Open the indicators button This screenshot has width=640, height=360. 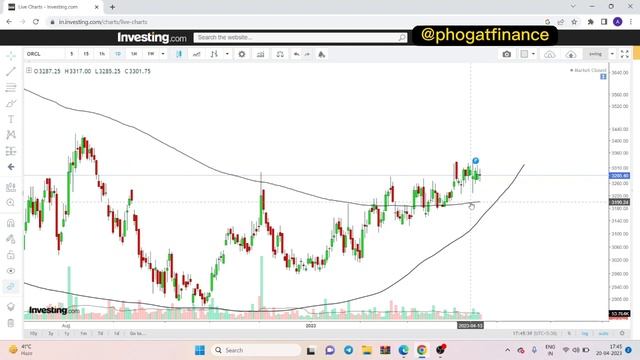196,54
